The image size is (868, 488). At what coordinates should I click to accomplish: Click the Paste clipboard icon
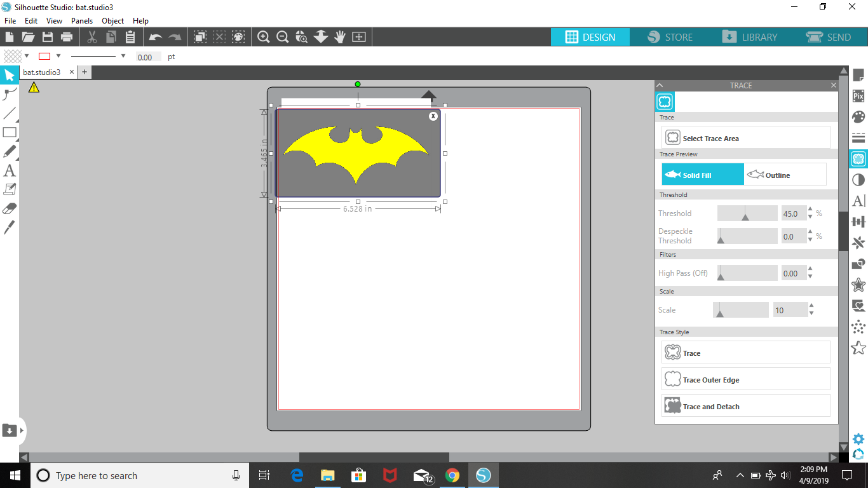tap(130, 37)
